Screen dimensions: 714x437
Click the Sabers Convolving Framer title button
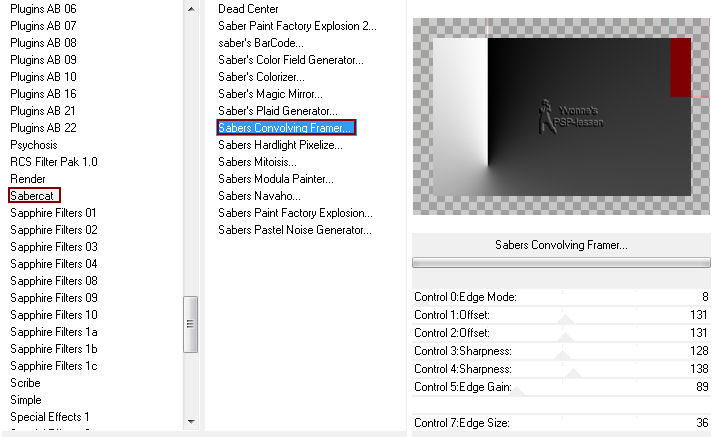561,245
